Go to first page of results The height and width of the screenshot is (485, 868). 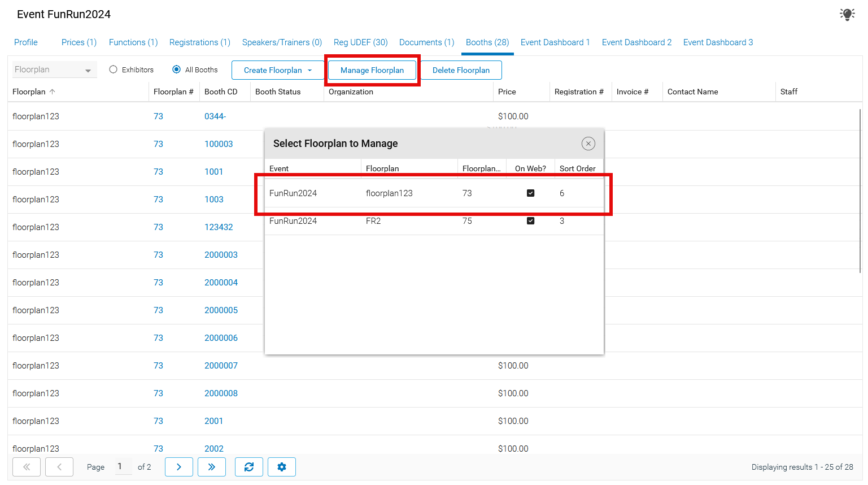[x=27, y=467]
